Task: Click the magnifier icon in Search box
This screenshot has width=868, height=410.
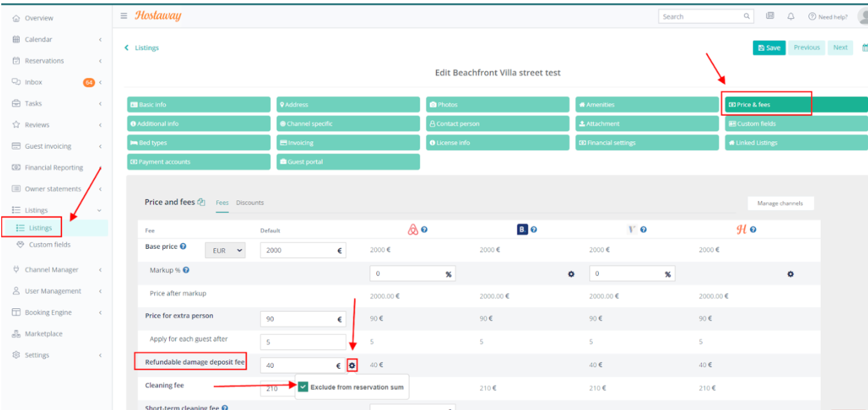Action: (747, 17)
